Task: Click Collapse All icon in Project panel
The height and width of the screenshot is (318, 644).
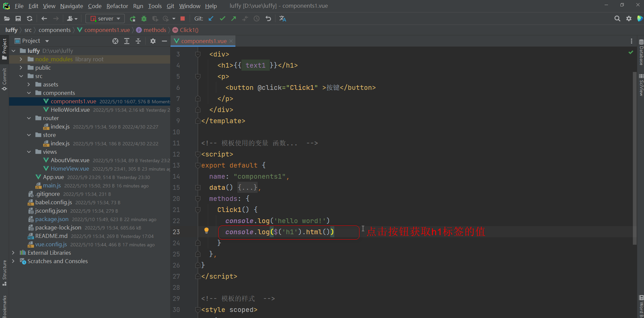Action: click(x=138, y=41)
